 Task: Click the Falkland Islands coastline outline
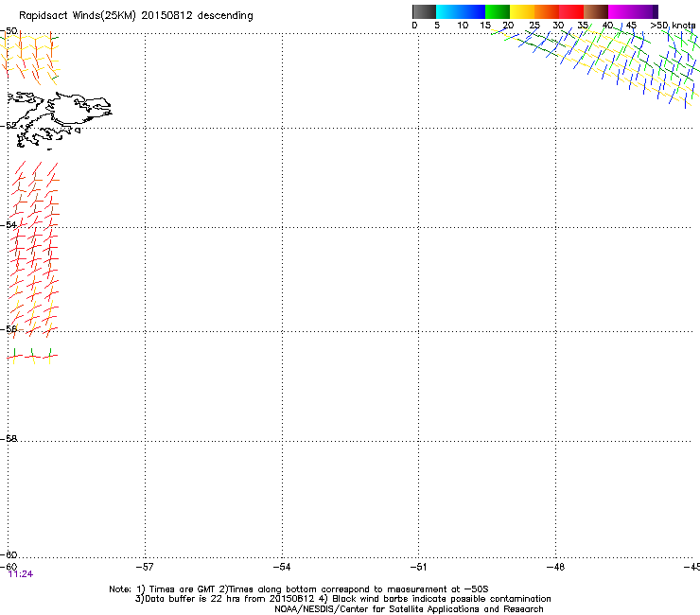coord(59,118)
